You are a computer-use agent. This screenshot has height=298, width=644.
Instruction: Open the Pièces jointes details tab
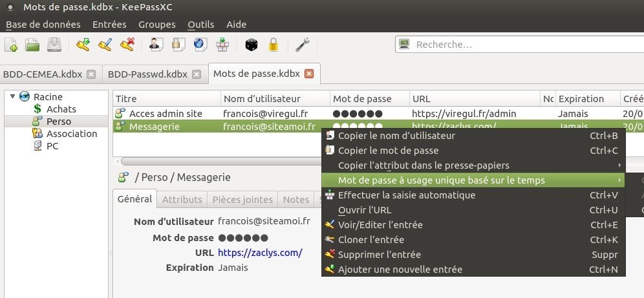pos(242,200)
